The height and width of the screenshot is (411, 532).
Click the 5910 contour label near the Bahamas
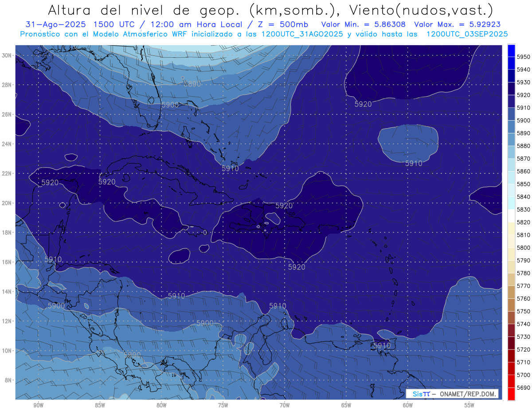(230, 168)
